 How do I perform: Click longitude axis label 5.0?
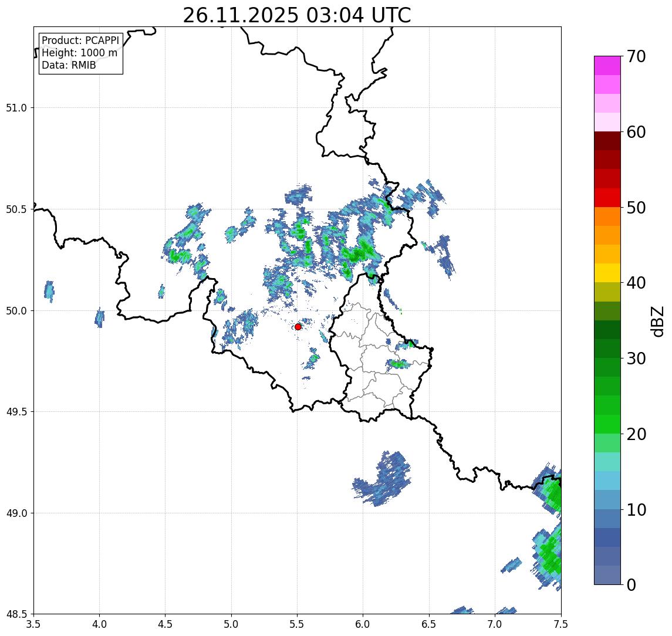pos(231,624)
